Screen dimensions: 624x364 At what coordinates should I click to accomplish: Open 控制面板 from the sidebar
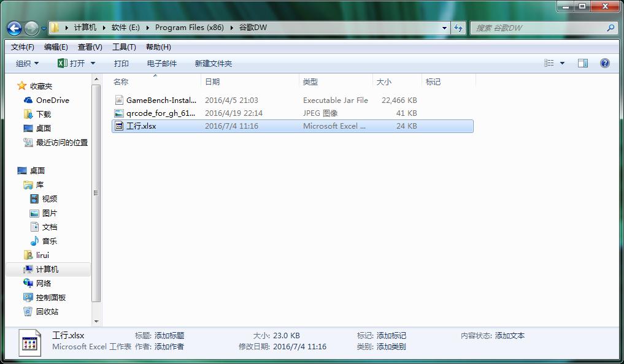pyautogui.click(x=52, y=297)
